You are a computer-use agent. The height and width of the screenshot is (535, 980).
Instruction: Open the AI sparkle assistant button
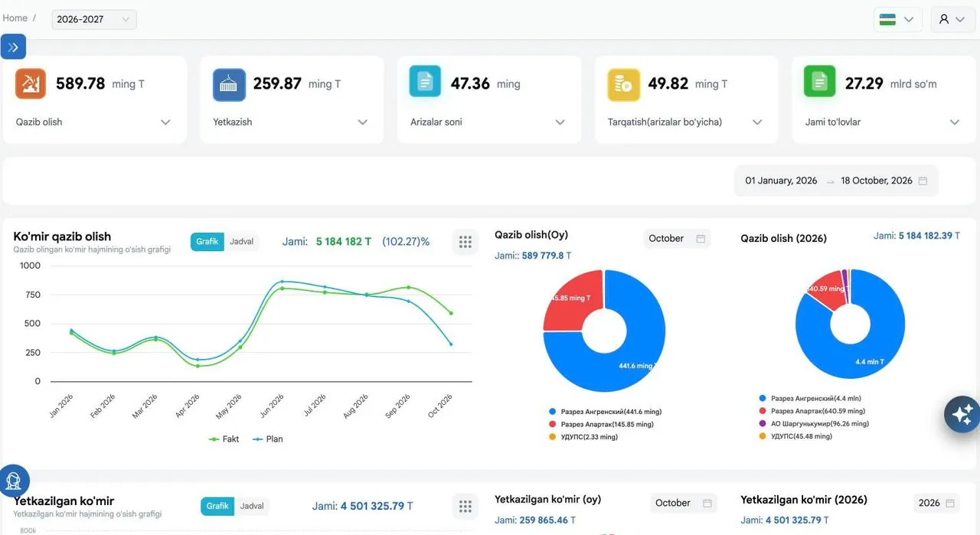tap(962, 414)
